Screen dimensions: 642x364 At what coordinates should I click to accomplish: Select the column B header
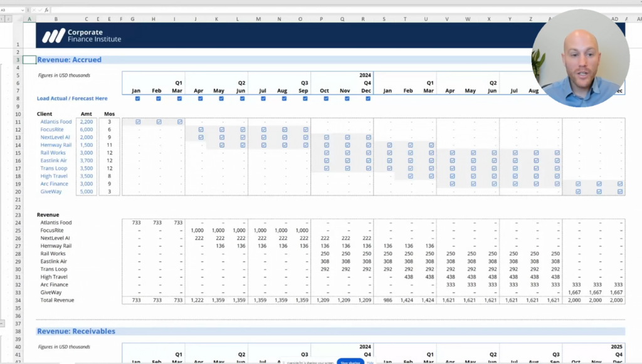56,19
